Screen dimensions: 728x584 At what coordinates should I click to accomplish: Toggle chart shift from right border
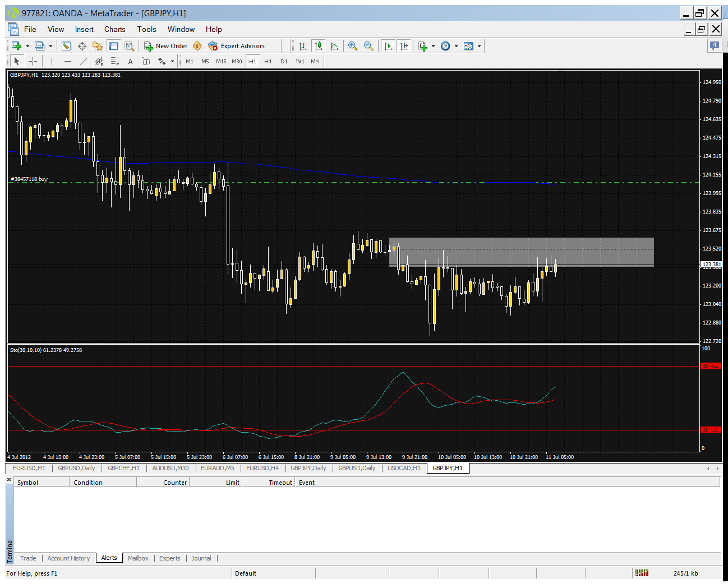point(404,46)
